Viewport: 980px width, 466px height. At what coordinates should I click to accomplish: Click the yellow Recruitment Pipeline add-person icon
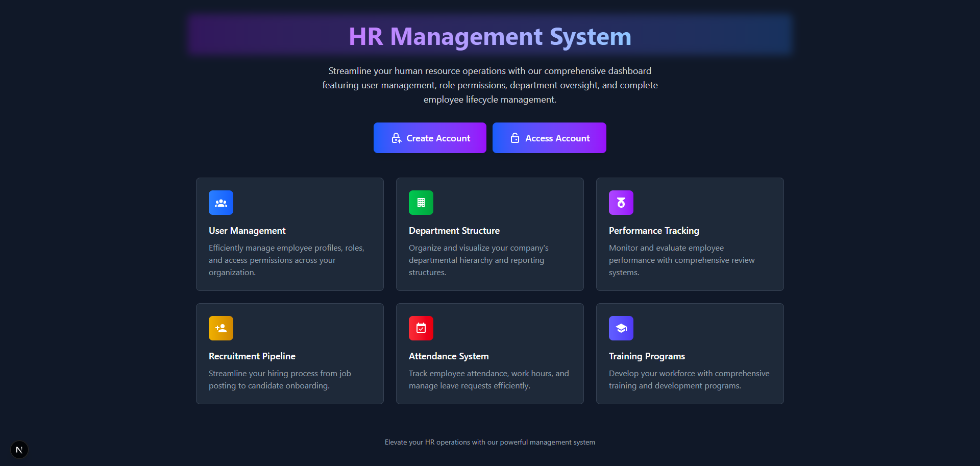click(x=221, y=328)
